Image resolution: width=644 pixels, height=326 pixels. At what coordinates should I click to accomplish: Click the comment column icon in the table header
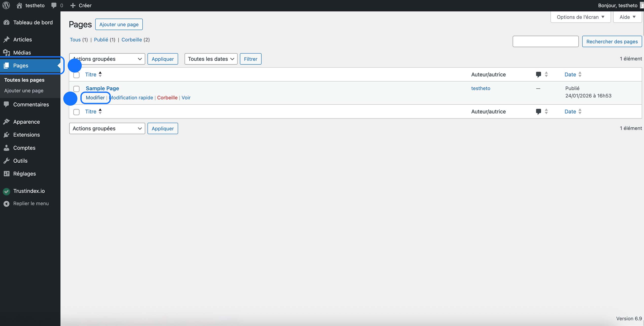tap(538, 74)
